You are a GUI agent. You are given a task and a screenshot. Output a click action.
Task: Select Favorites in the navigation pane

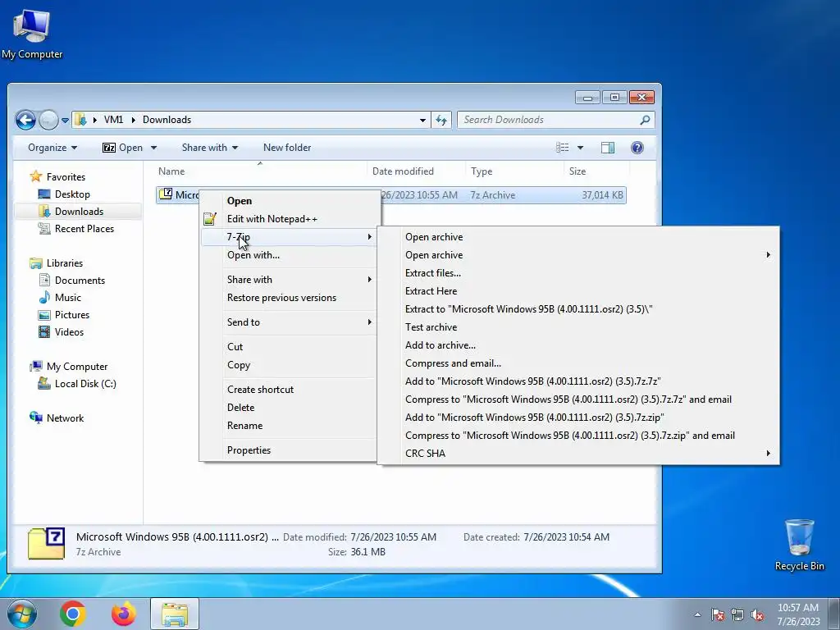[x=66, y=177]
